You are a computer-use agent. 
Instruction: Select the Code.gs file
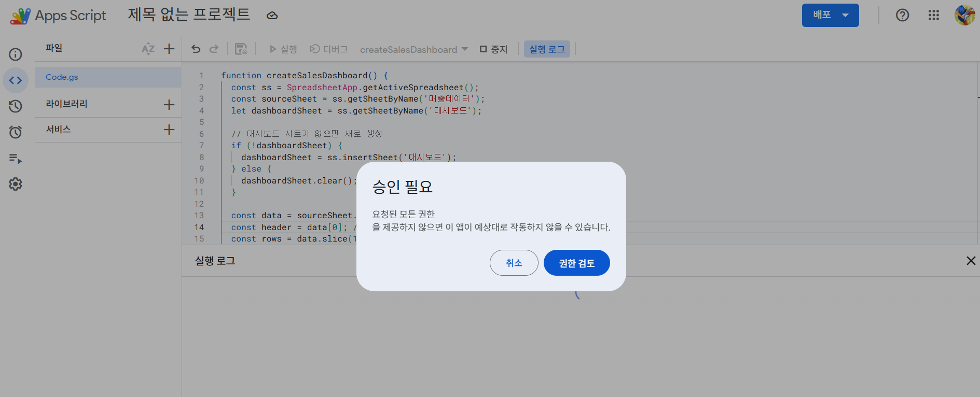point(108,77)
